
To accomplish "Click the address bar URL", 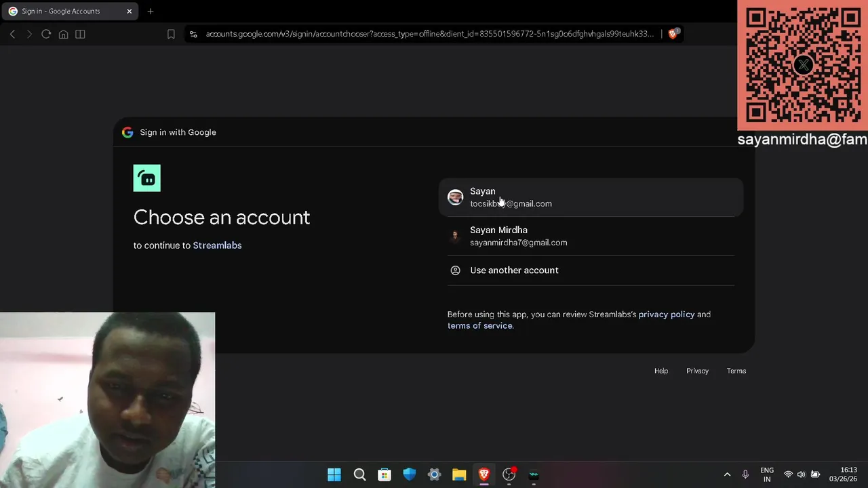I will pyautogui.click(x=430, y=34).
